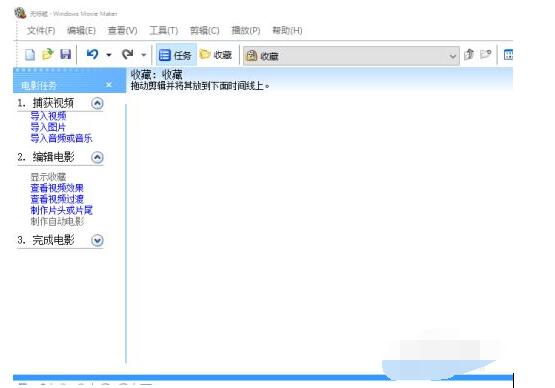The image size is (555, 388).
Task: Toggle the 任务 tasks pane button
Action: click(x=176, y=55)
